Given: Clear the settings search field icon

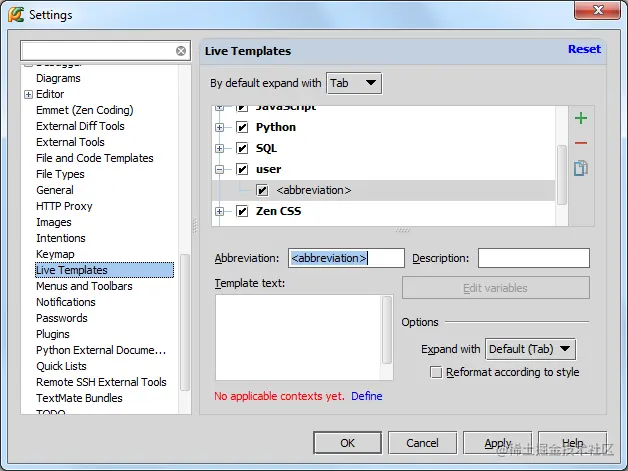Looking at the screenshot, I should click(181, 51).
